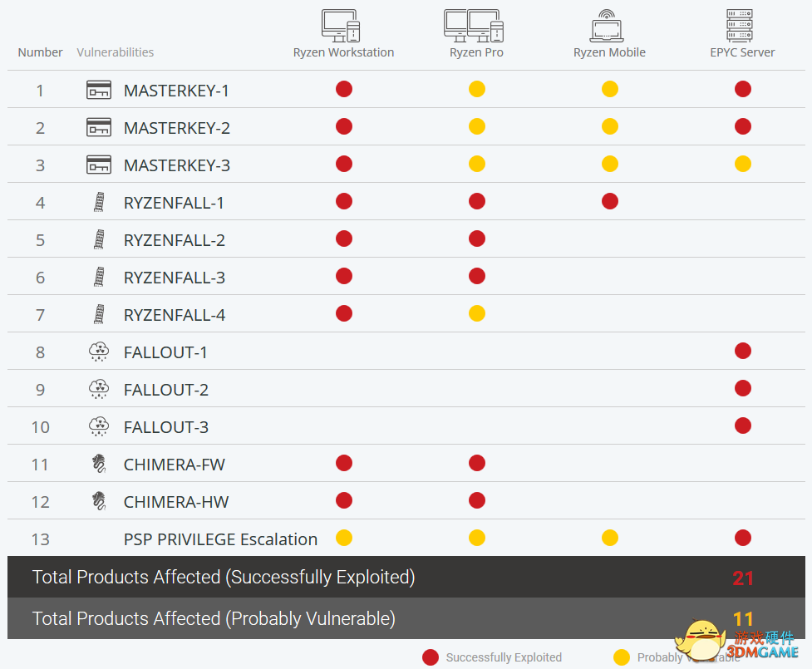Click "Total Products Affected (Successfully Exploited)" text

point(224,577)
